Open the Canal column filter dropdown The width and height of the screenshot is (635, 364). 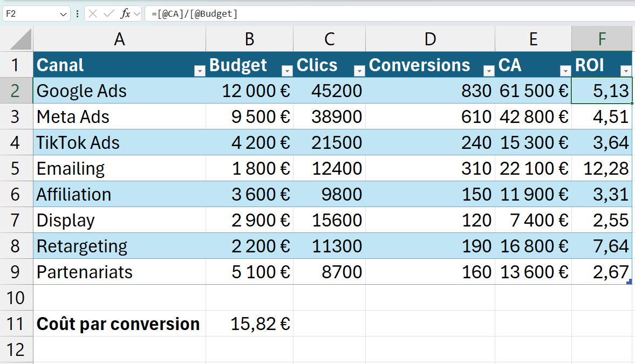click(x=200, y=71)
